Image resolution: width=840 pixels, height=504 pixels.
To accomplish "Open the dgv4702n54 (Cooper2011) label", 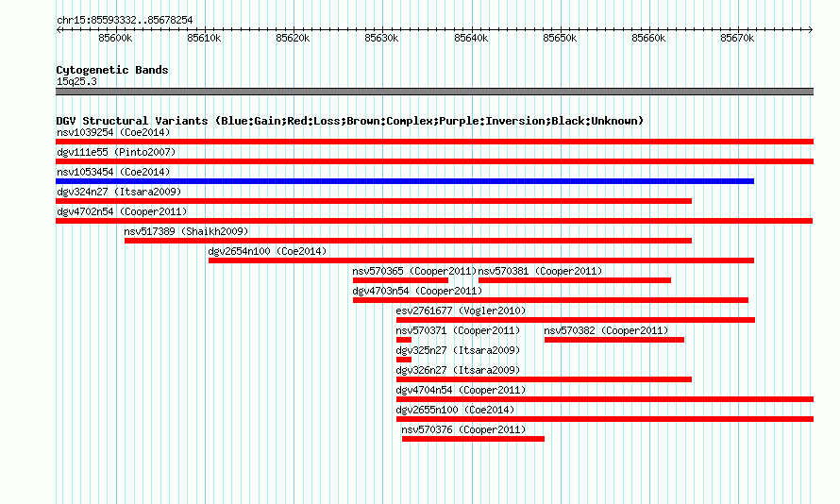I will click(122, 211).
